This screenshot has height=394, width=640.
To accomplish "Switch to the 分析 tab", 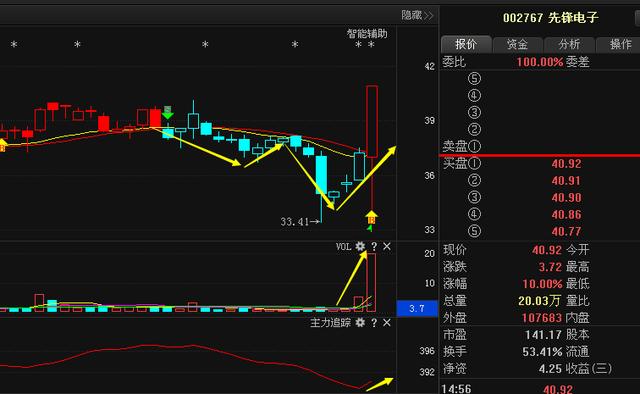I will 569,44.
